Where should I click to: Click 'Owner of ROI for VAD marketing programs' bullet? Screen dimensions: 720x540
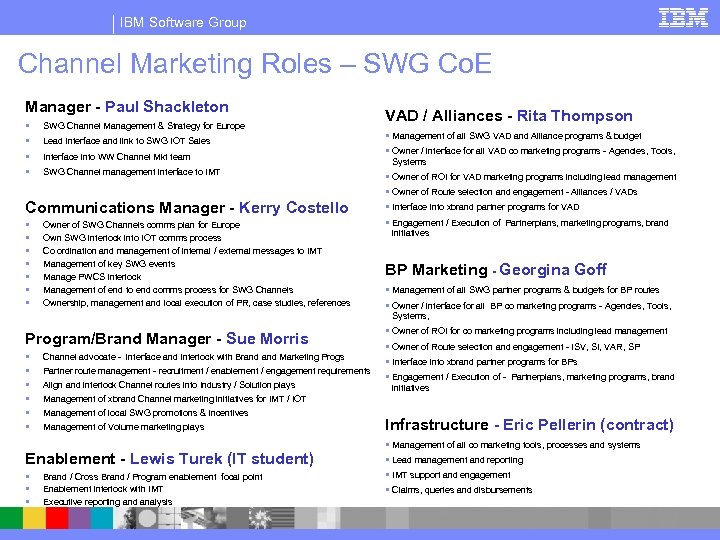[534, 177]
